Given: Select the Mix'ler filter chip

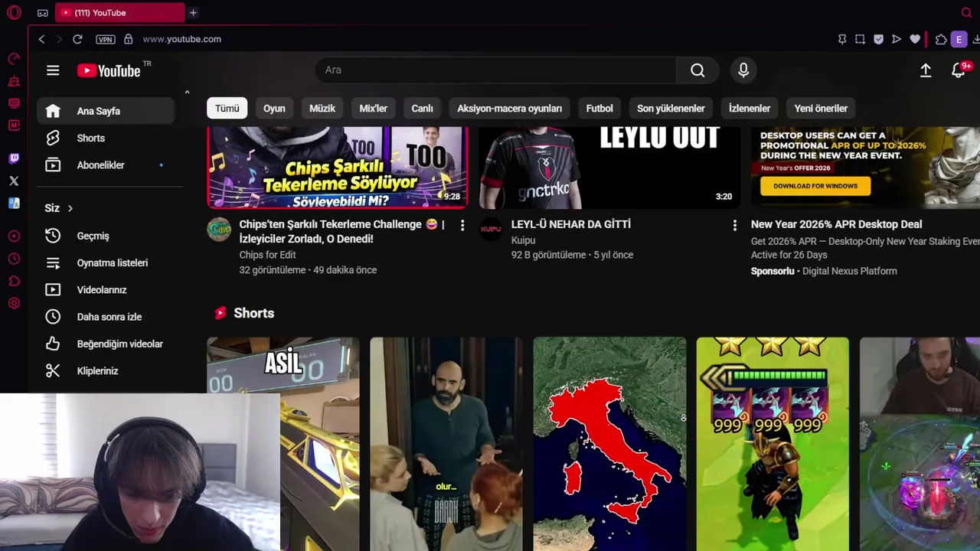Looking at the screenshot, I should [x=374, y=109].
